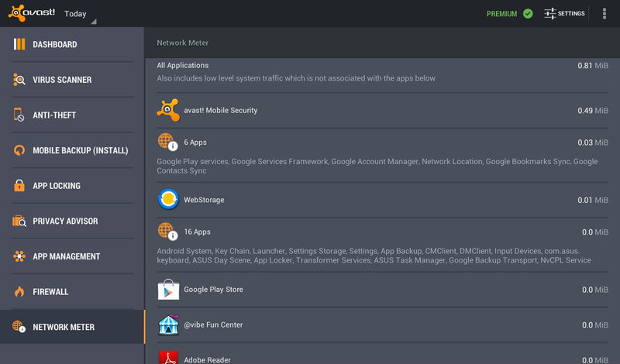Open the three-dot overflow menu
620x364 pixels.
pyautogui.click(x=604, y=13)
